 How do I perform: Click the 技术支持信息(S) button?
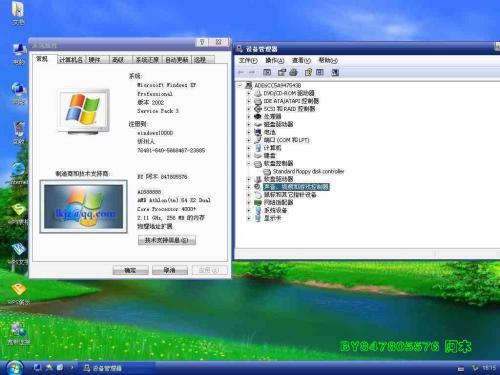(167, 240)
